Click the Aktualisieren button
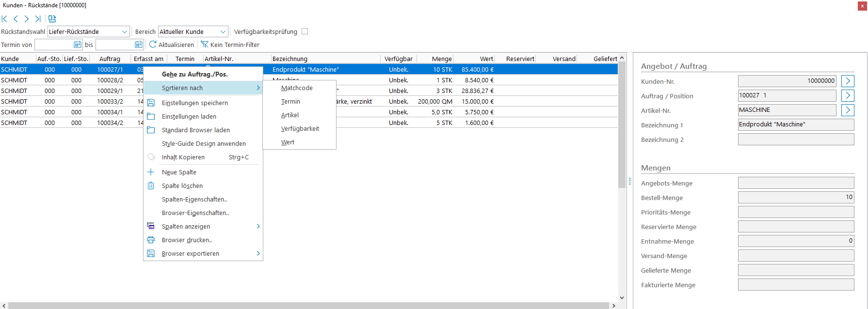 [172, 45]
